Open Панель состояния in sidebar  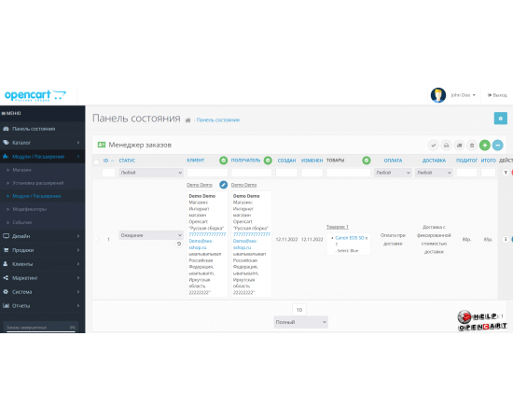pyautogui.click(x=43, y=129)
